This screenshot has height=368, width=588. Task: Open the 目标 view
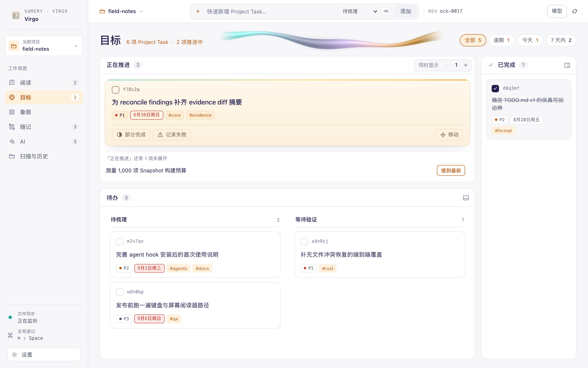(44, 97)
